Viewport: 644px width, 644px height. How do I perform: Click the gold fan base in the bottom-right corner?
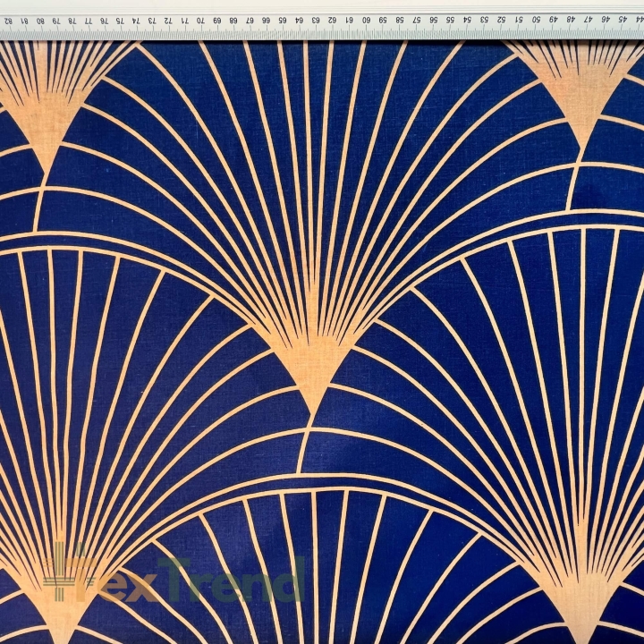click(x=580, y=608)
